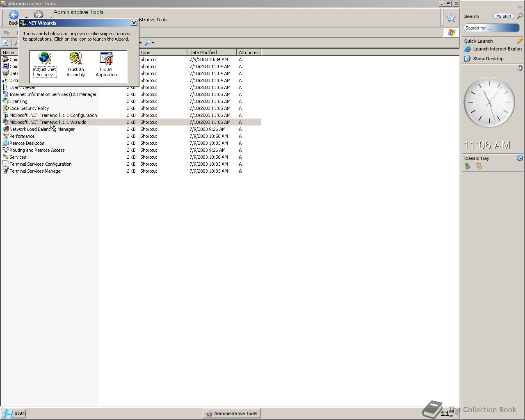
Task: Click the sidebar search magnifier icon
Action: coord(520,16)
